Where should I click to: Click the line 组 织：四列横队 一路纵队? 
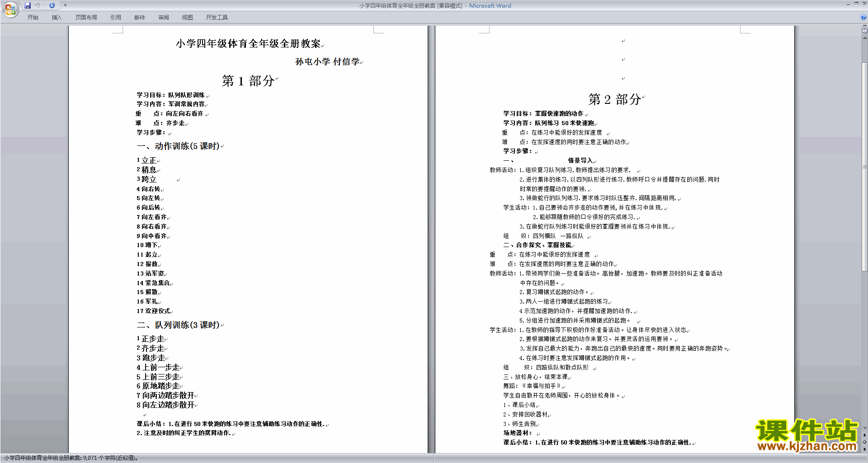tap(543, 236)
